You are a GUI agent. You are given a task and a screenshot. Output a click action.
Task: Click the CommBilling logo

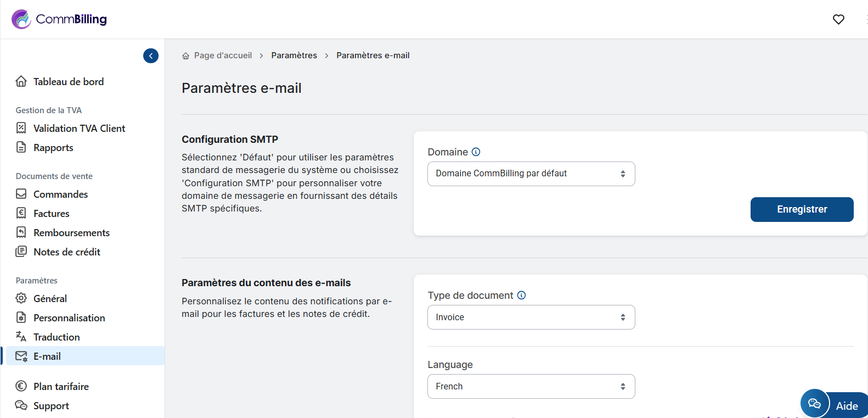59,19
